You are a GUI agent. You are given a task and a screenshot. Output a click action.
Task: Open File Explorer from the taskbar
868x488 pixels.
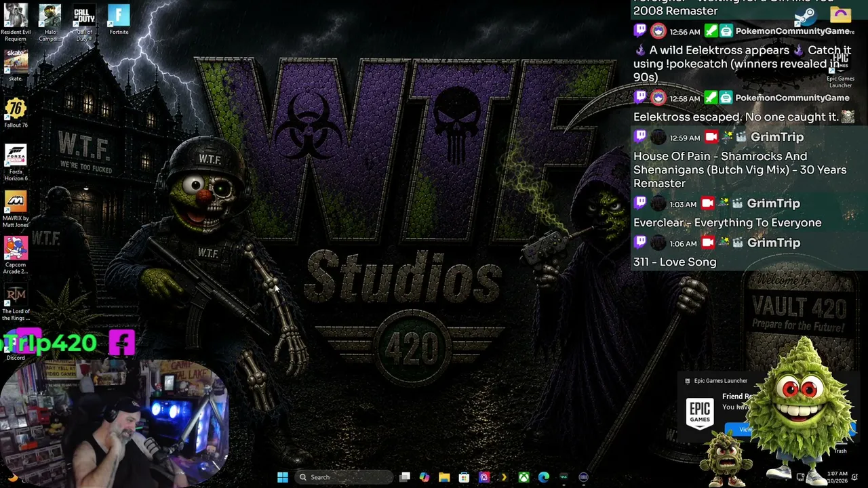click(x=444, y=477)
